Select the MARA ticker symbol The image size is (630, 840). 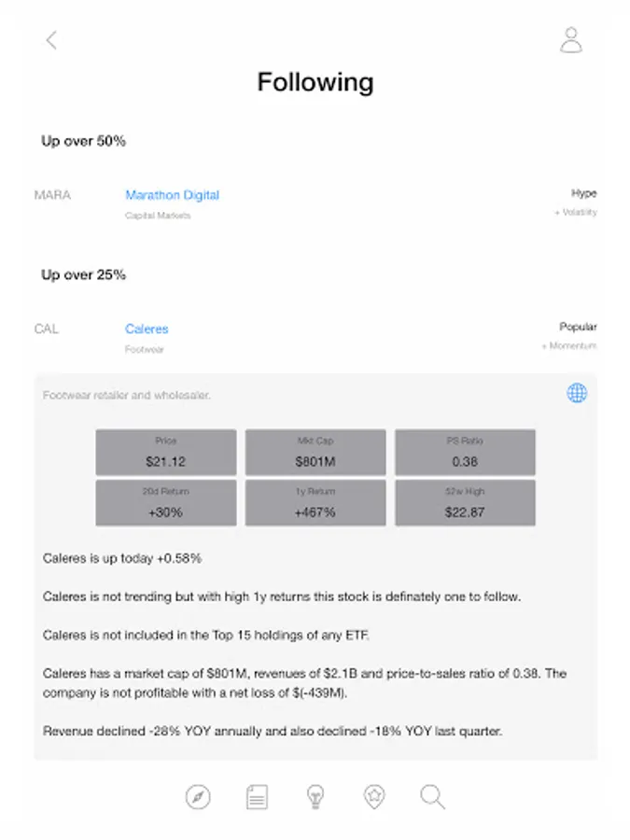(x=52, y=195)
